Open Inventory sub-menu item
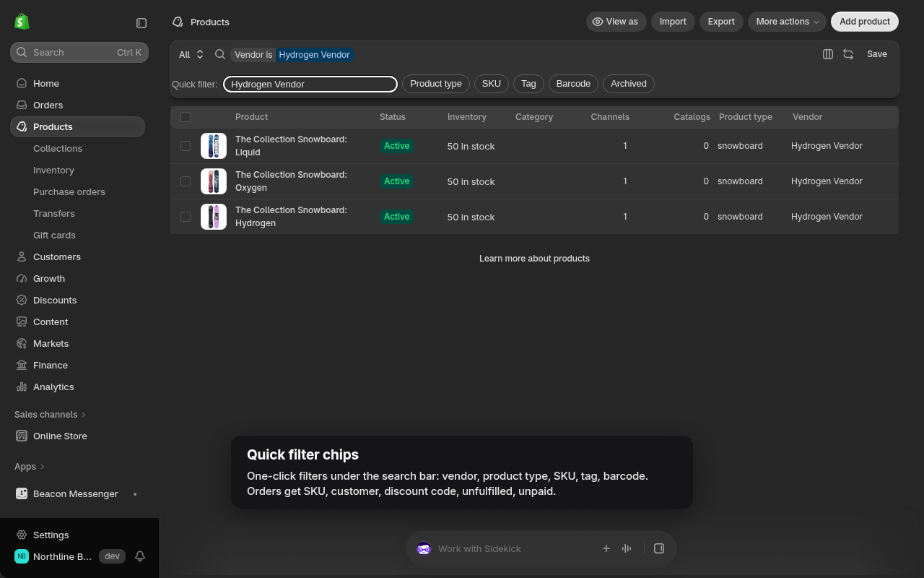This screenshot has height=578, width=924. [x=53, y=170]
